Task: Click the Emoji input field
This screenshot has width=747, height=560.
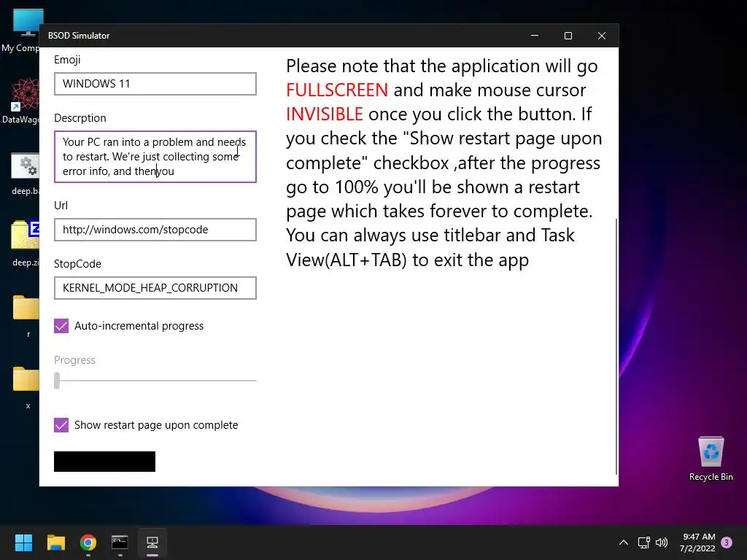Action: 155,84
